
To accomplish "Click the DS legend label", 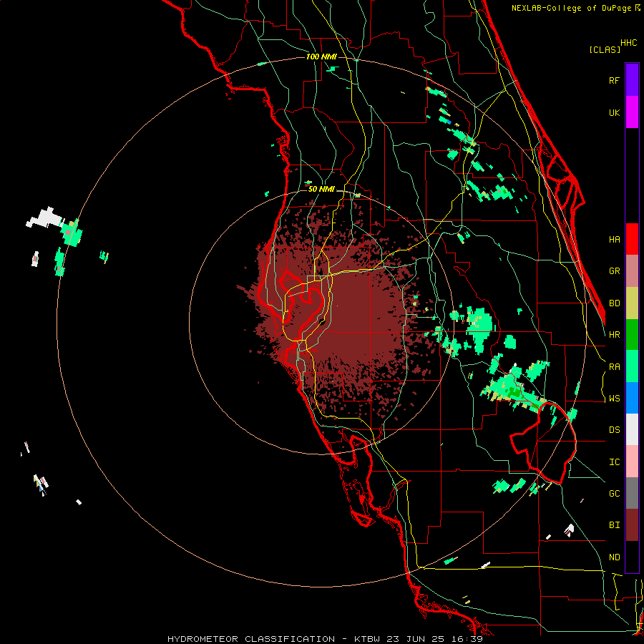I will (615, 429).
